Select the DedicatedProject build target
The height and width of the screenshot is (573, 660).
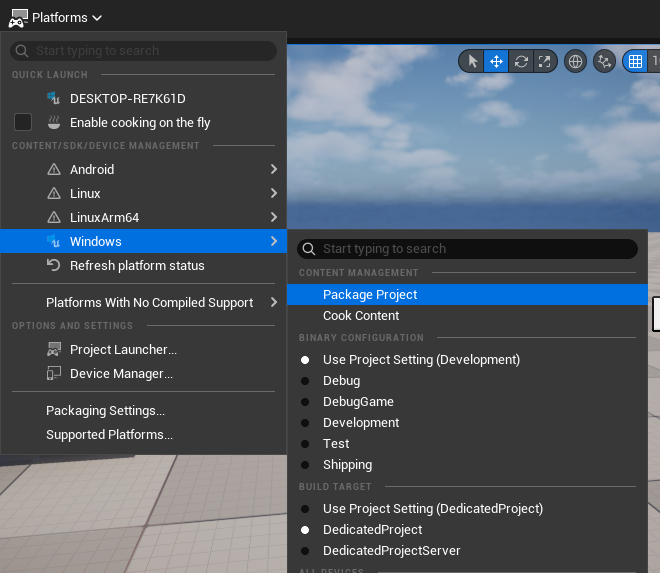coord(467,530)
